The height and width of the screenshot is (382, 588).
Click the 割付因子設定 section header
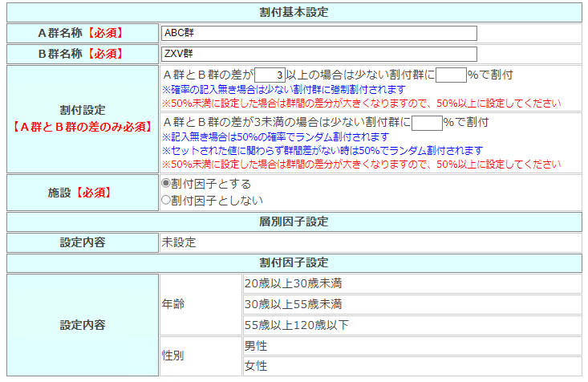tap(294, 262)
